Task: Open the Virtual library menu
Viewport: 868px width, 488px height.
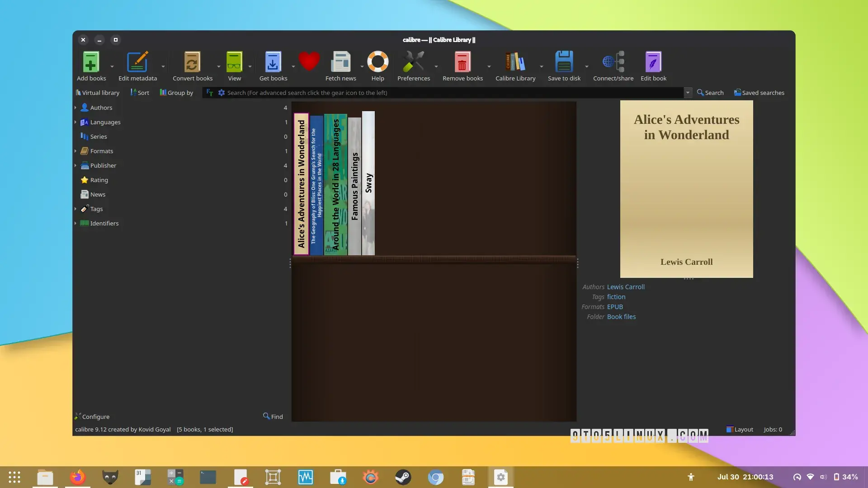Action: tap(98, 93)
